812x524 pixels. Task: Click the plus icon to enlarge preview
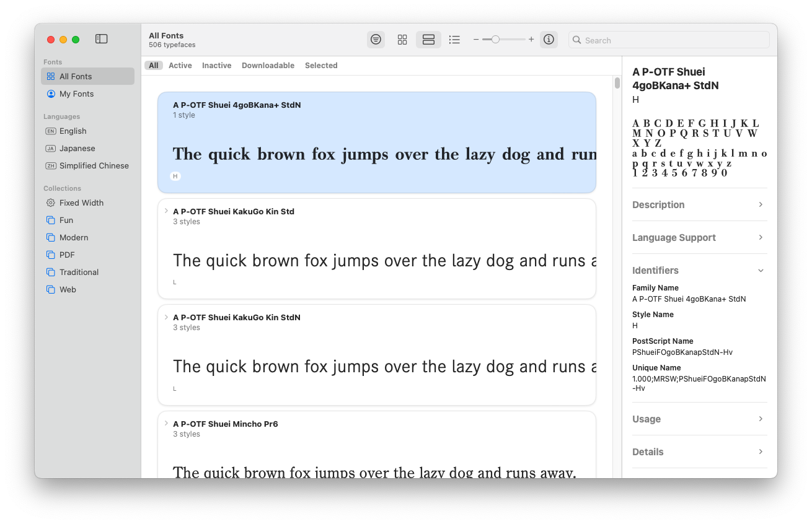click(531, 40)
